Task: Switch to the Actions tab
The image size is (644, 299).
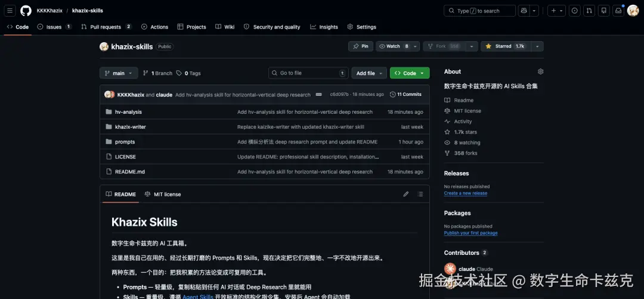Action: [154, 27]
